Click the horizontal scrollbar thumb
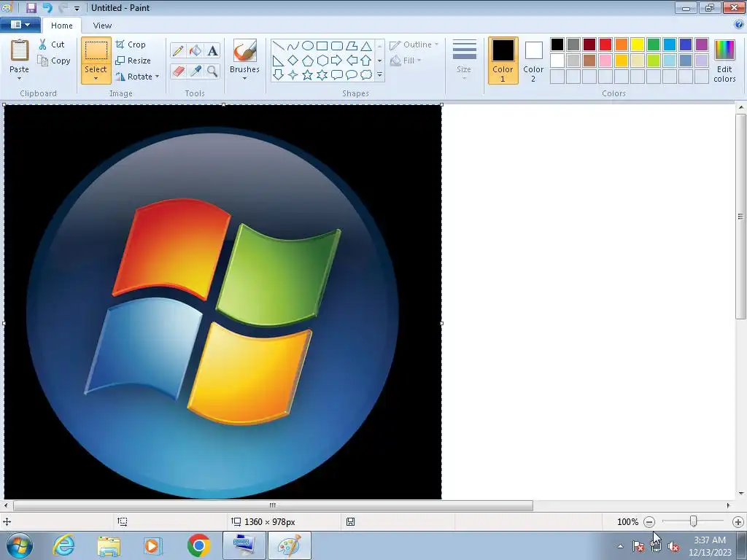The width and height of the screenshot is (747, 560). point(273,505)
